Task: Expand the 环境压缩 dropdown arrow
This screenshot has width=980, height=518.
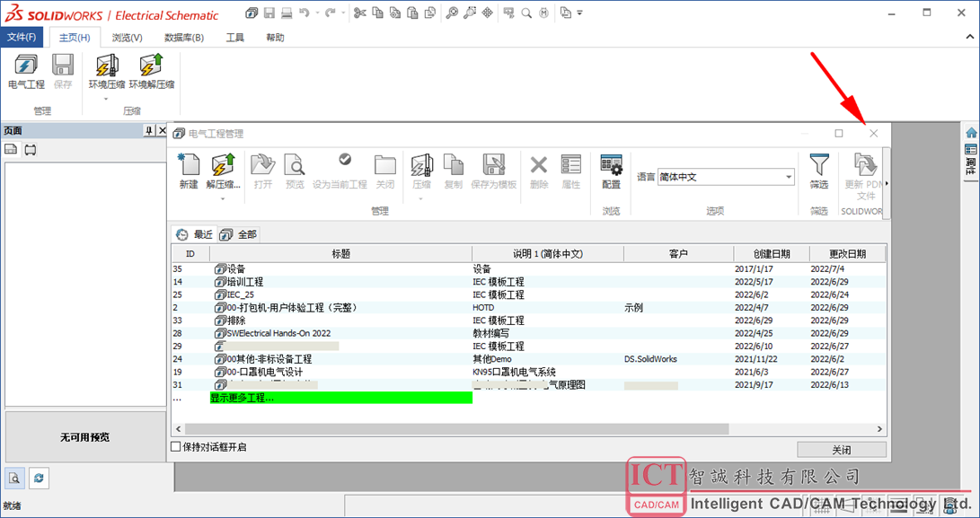Action: [106, 99]
